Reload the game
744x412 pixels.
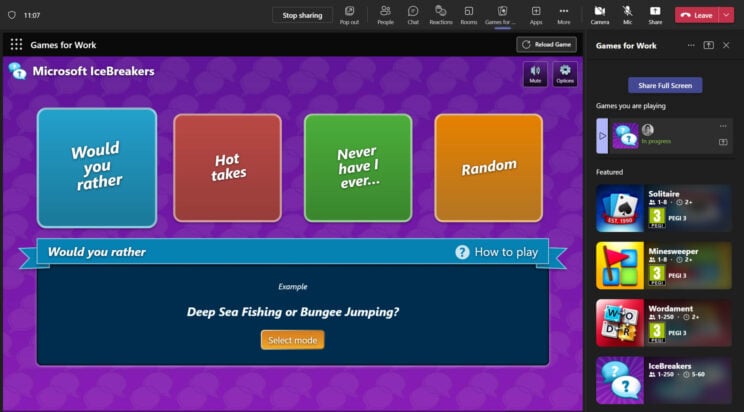tap(547, 45)
